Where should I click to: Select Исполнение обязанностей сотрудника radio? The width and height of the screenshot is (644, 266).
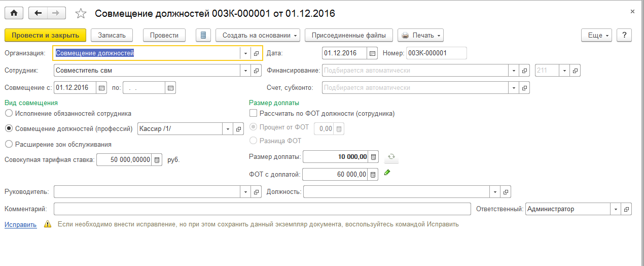[x=9, y=113]
